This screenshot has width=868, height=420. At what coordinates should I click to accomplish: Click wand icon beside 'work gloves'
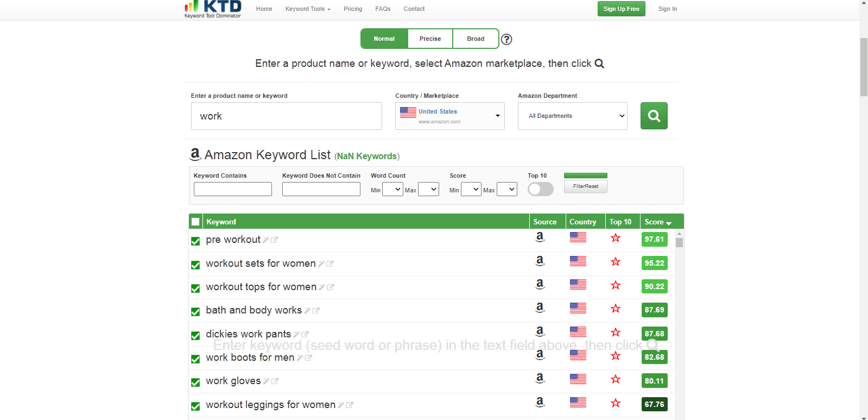[x=266, y=381]
